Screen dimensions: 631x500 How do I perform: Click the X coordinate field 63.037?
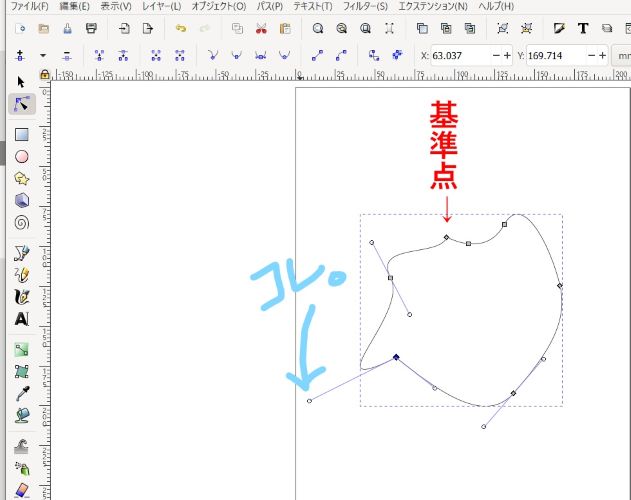461,56
